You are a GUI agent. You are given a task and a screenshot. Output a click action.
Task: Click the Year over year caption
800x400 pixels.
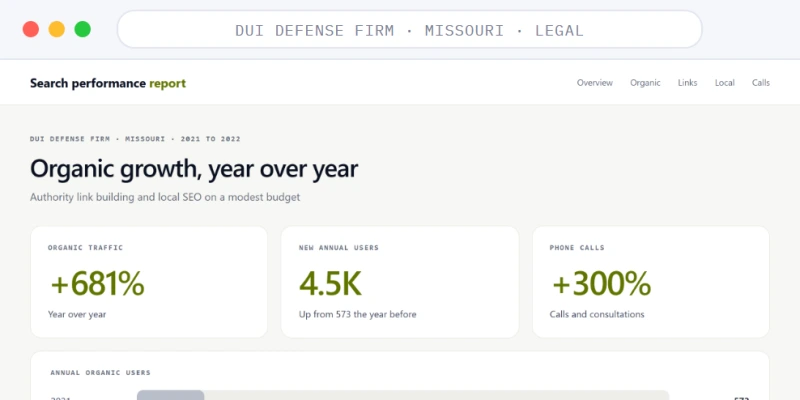[x=77, y=314]
